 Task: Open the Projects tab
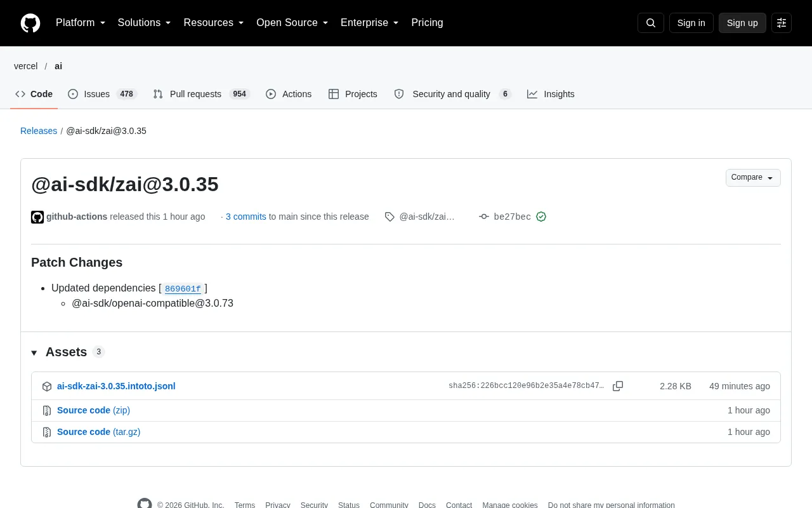coord(353,94)
